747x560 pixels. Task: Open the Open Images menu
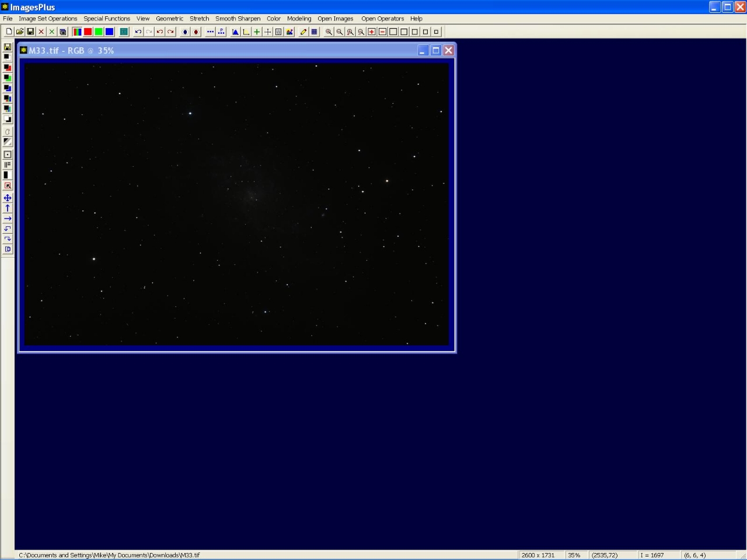pyautogui.click(x=335, y=19)
